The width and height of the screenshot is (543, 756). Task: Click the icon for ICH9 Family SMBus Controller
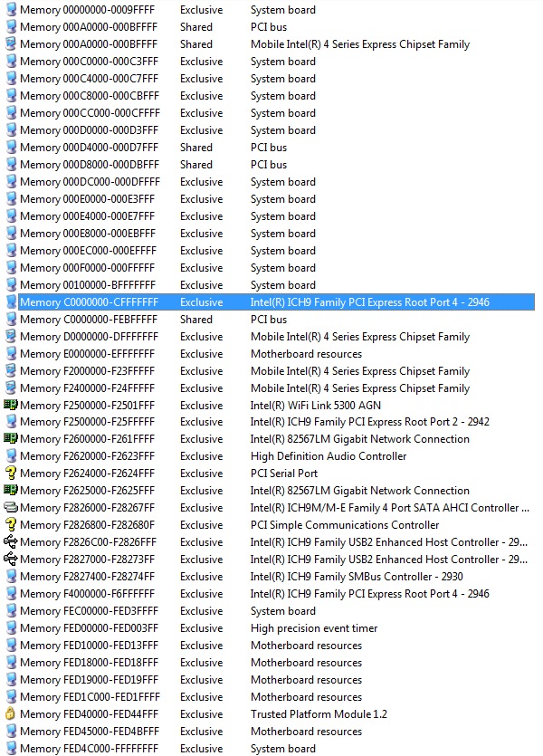tap(11, 576)
